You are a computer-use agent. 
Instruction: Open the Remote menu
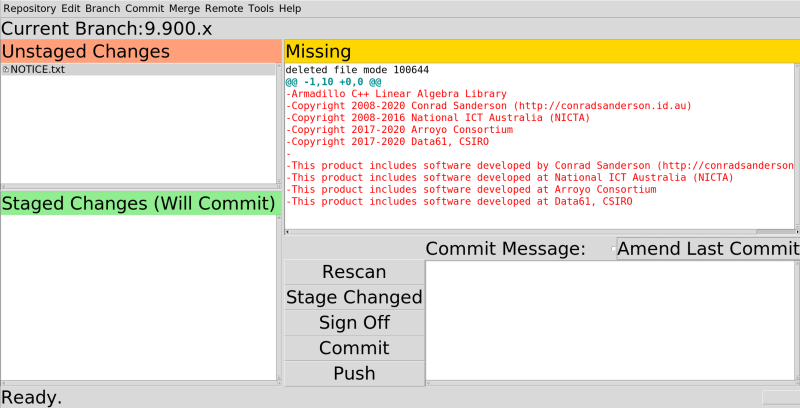pos(224,8)
